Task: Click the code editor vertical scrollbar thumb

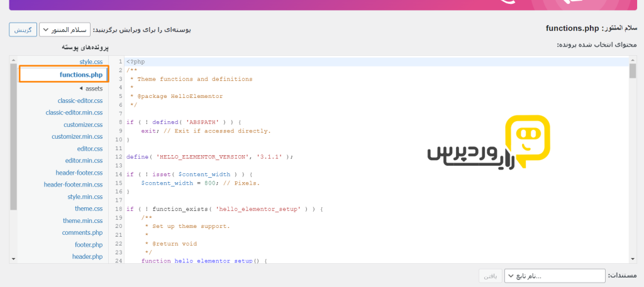Action: pyautogui.click(x=633, y=70)
